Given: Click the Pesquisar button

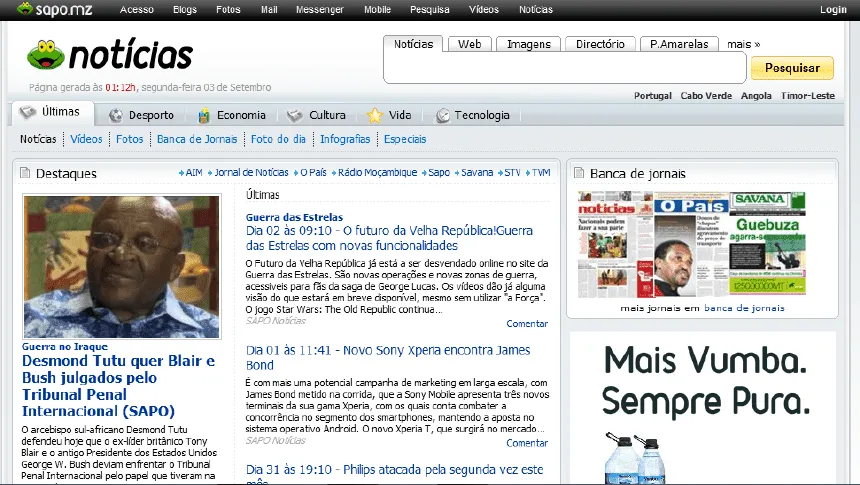Looking at the screenshot, I should (x=792, y=68).
